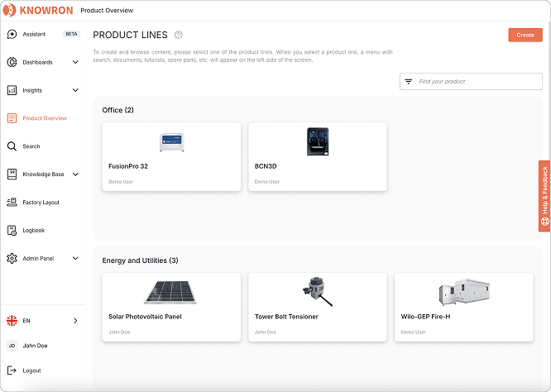
Task: Click the Create button
Action: click(525, 35)
